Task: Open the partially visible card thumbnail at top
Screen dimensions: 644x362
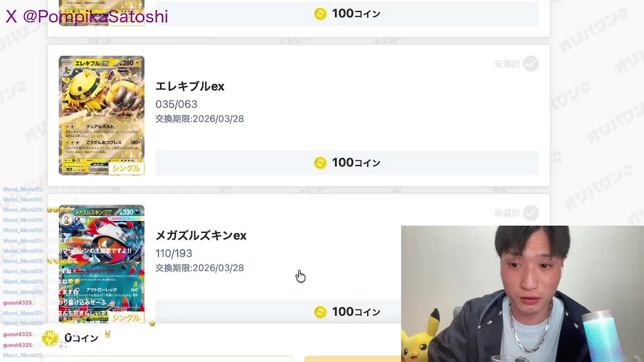Action: point(102,13)
